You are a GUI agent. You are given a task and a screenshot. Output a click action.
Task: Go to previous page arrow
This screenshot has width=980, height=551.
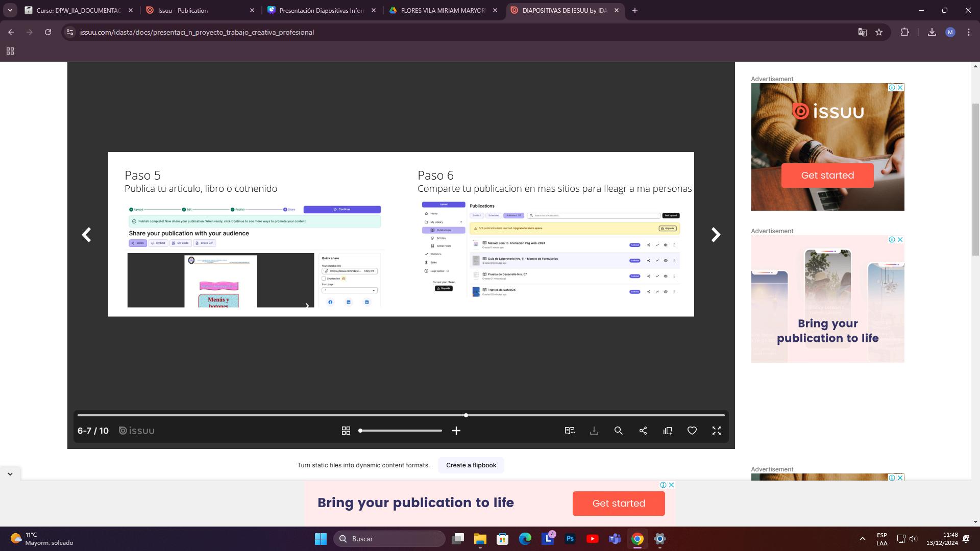pos(87,235)
